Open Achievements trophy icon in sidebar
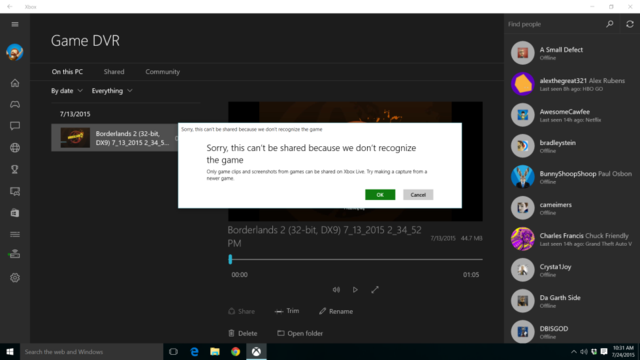Viewport: 640px width, 360px height. pos(15,169)
